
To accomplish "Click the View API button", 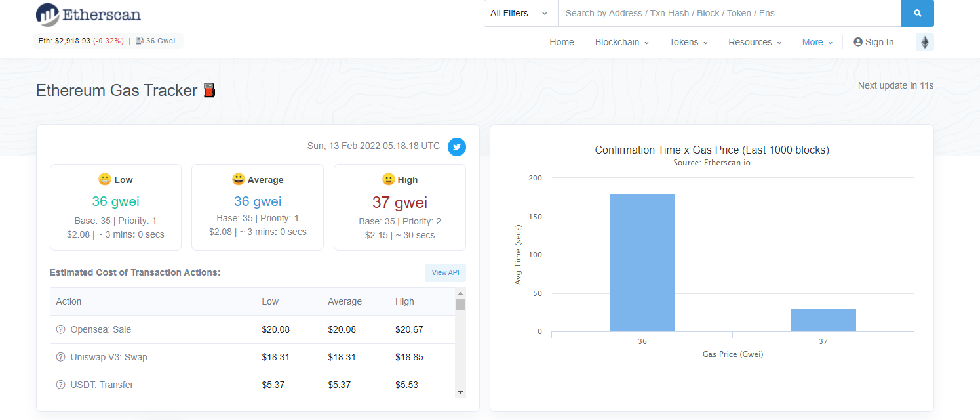I will 445,272.
